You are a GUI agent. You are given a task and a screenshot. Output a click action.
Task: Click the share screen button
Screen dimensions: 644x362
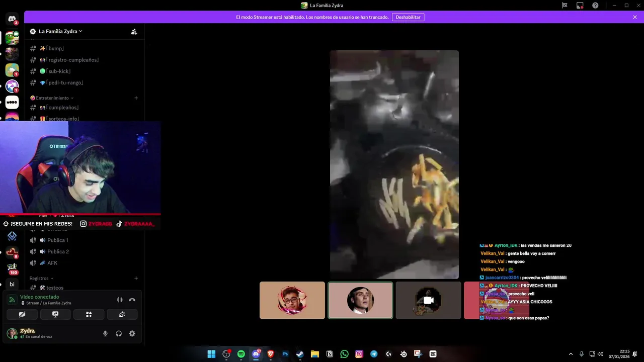(x=55, y=314)
